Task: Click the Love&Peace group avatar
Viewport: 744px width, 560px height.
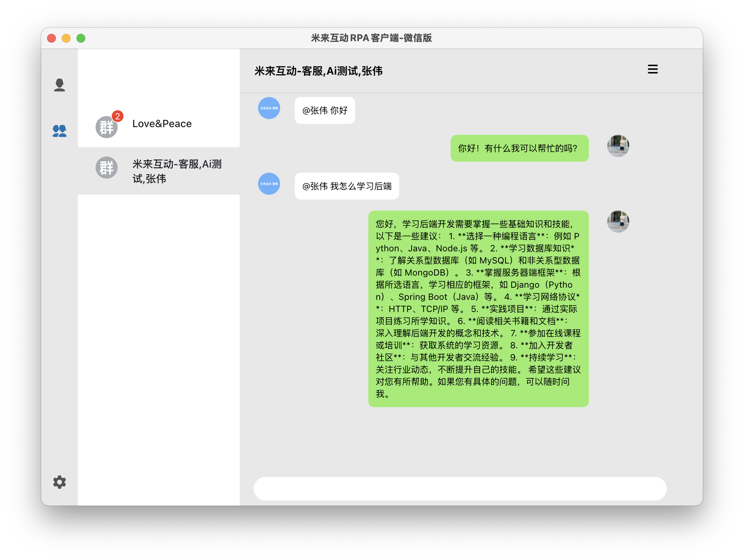Action: coord(107,127)
